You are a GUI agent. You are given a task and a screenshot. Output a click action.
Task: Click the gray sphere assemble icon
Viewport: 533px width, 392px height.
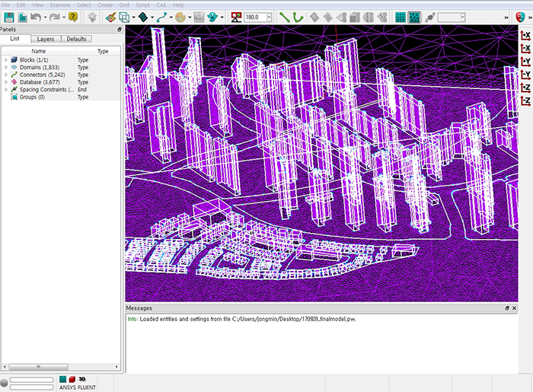click(x=369, y=17)
